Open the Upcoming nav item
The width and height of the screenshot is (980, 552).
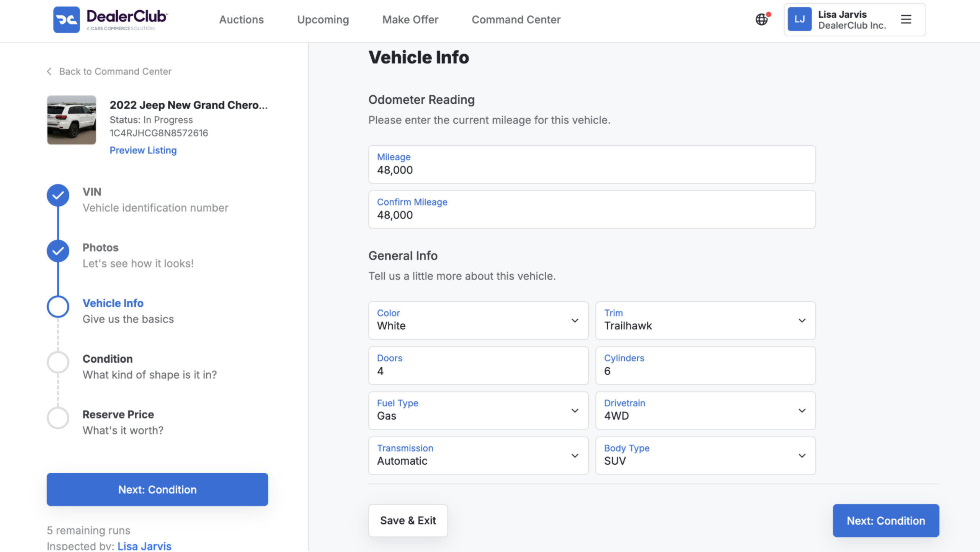tap(323, 20)
